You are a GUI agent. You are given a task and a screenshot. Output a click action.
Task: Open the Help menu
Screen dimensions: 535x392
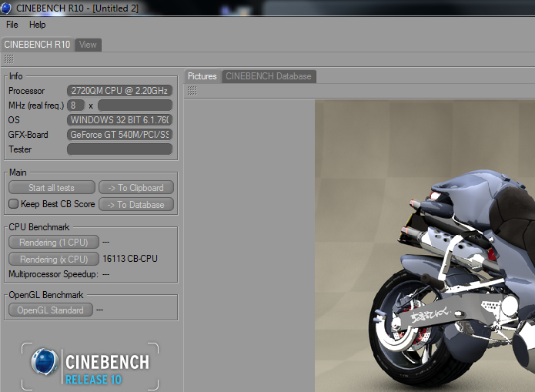tap(37, 25)
